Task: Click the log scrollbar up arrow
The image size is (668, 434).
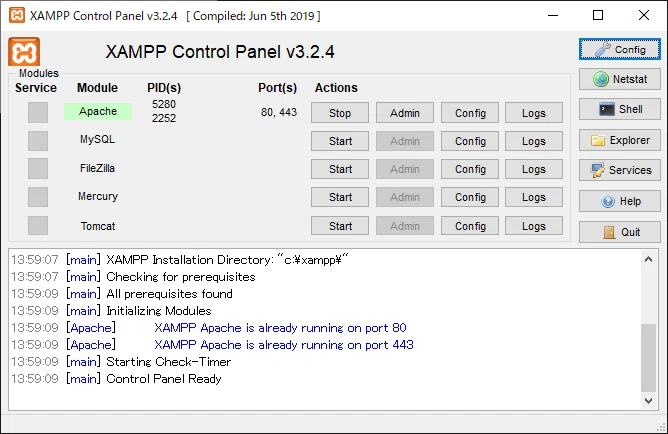Action: pyautogui.click(x=648, y=259)
